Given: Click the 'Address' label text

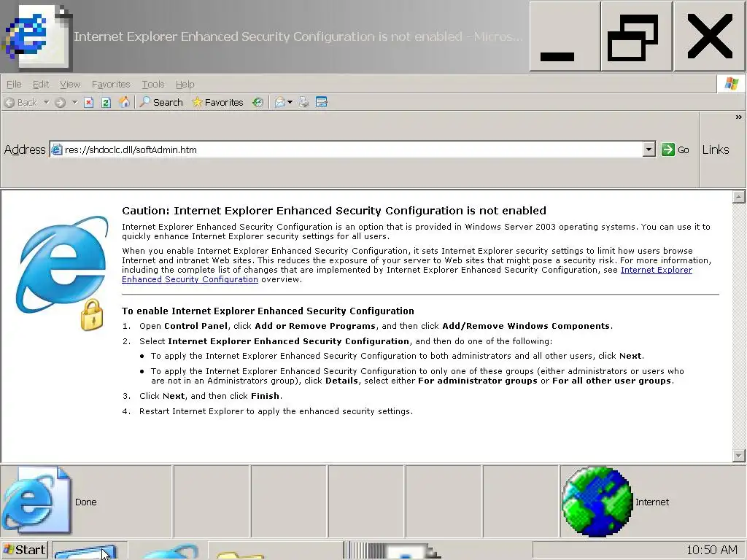Looking at the screenshot, I should coord(24,149).
